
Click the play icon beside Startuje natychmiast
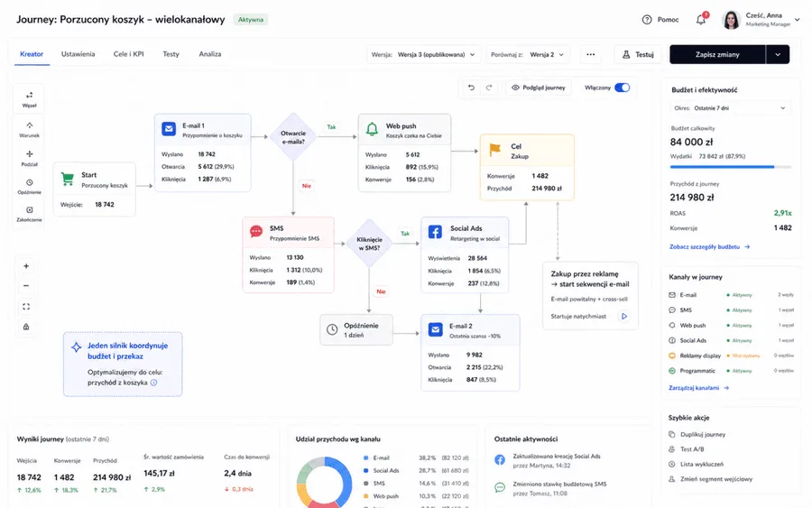624,316
